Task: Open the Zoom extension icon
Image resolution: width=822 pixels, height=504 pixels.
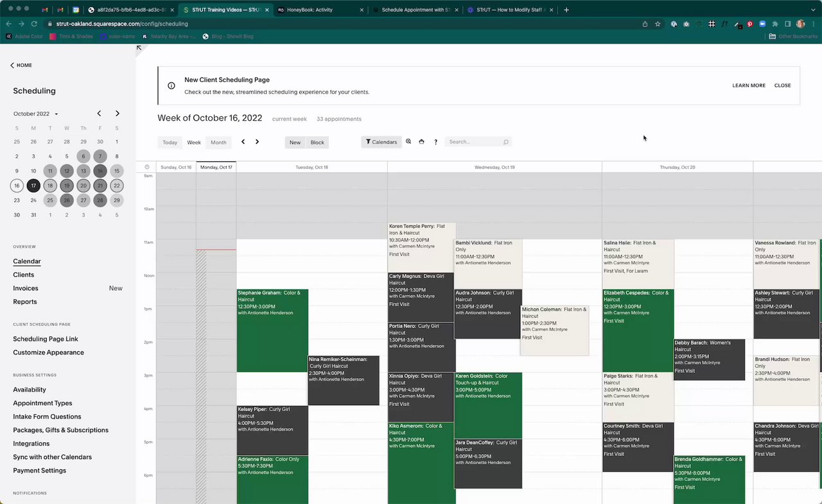Action: tap(762, 24)
